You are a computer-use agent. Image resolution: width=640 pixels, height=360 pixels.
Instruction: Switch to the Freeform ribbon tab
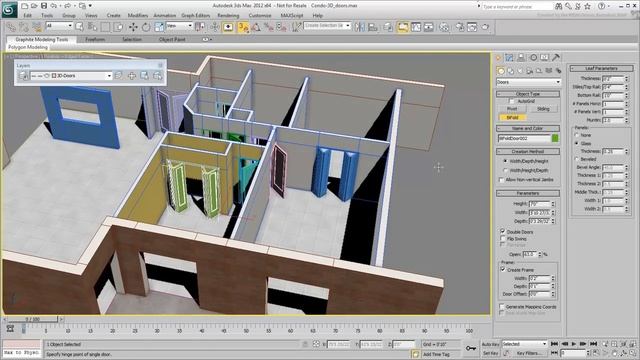[95, 40]
